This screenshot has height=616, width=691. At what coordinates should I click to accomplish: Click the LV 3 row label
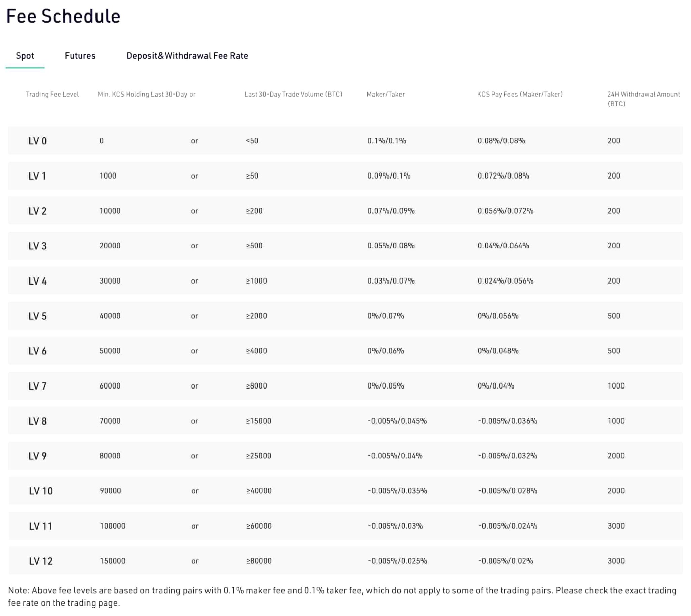tap(37, 246)
